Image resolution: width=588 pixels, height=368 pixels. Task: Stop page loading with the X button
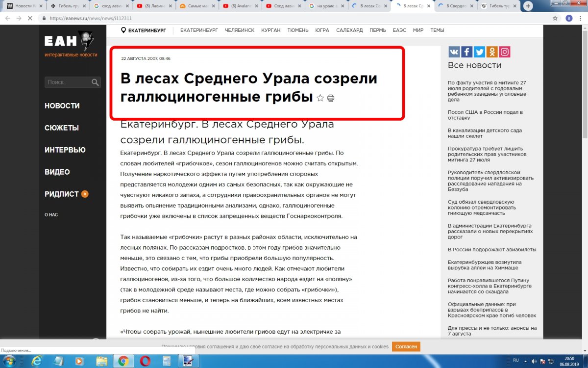click(30, 18)
